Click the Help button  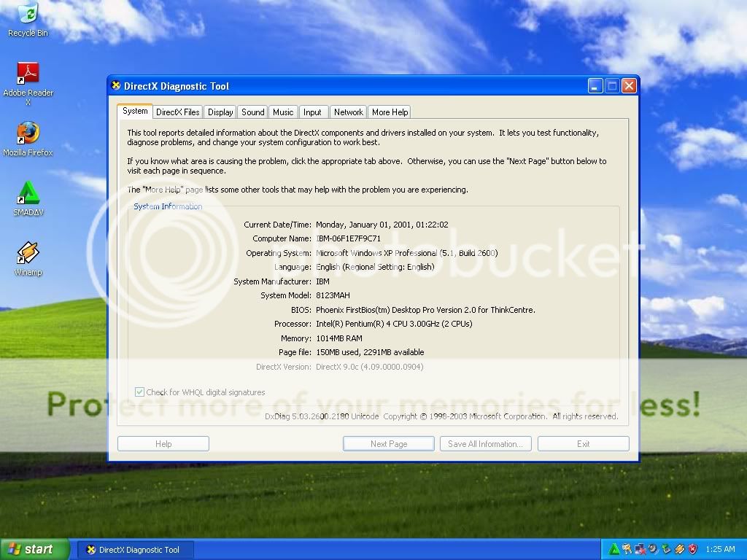[163, 444]
